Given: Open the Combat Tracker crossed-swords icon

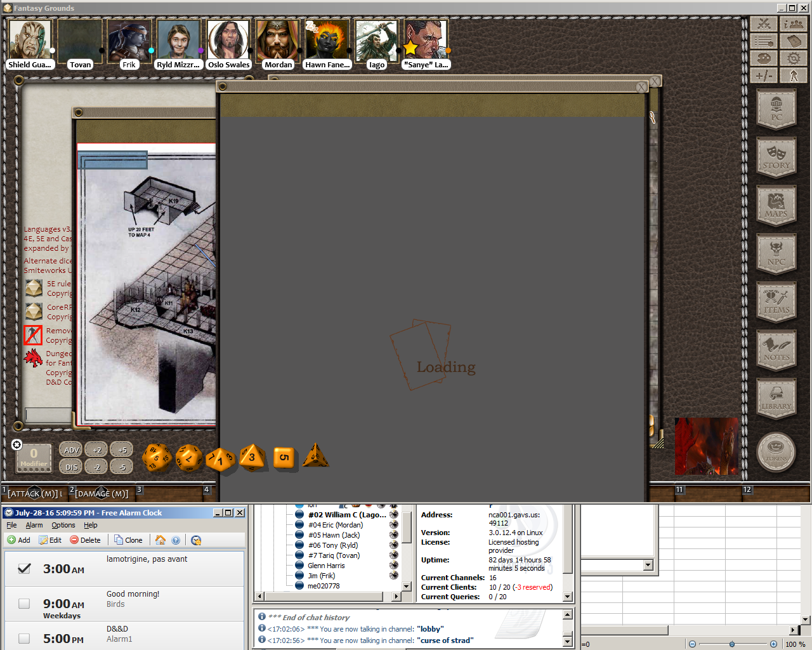Looking at the screenshot, I should pyautogui.click(x=764, y=23).
